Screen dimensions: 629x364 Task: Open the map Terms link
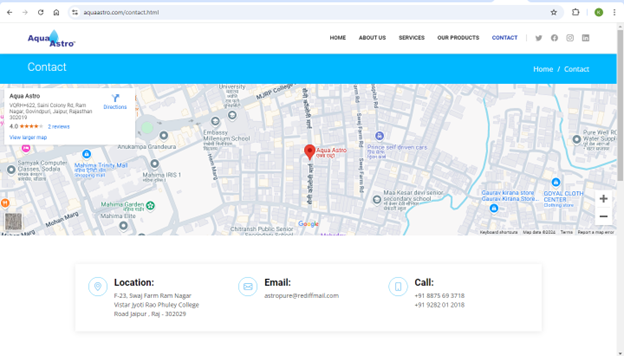point(566,232)
